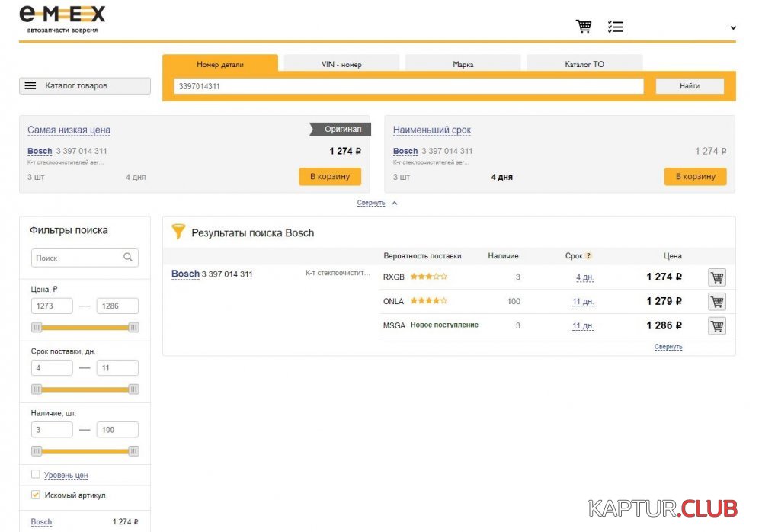Collapse search results list via Свернуть
The image size is (762, 532).
[668, 347]
